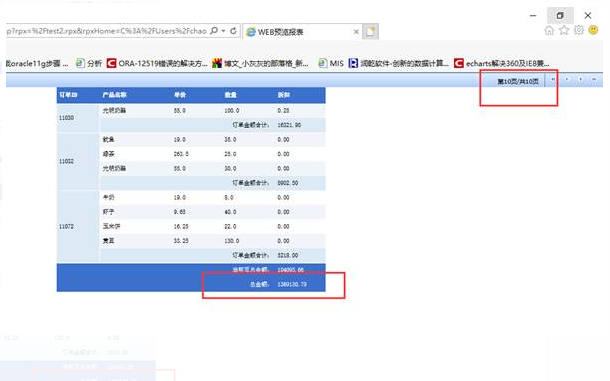
Task: Open the MIS bookmark
Action: 331,63
